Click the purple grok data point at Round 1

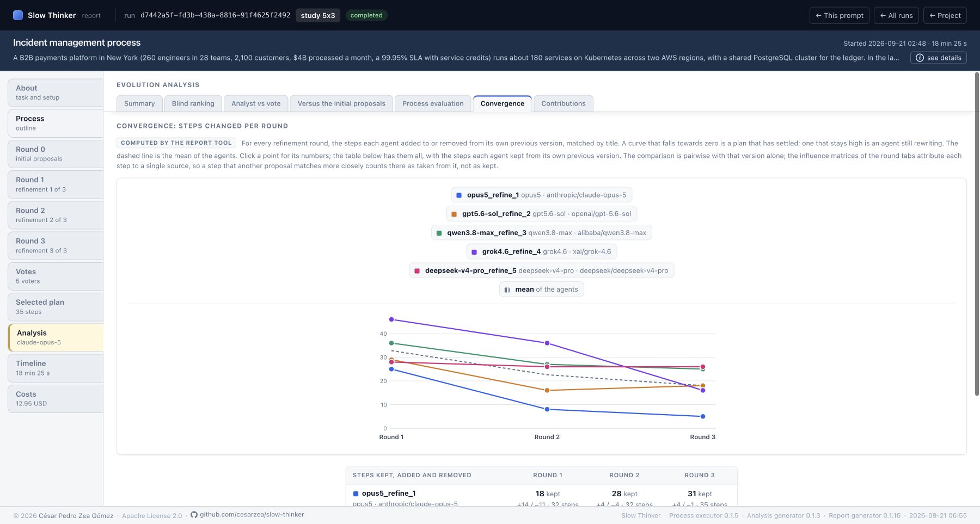pyautogui.click(x=391, y=319)
